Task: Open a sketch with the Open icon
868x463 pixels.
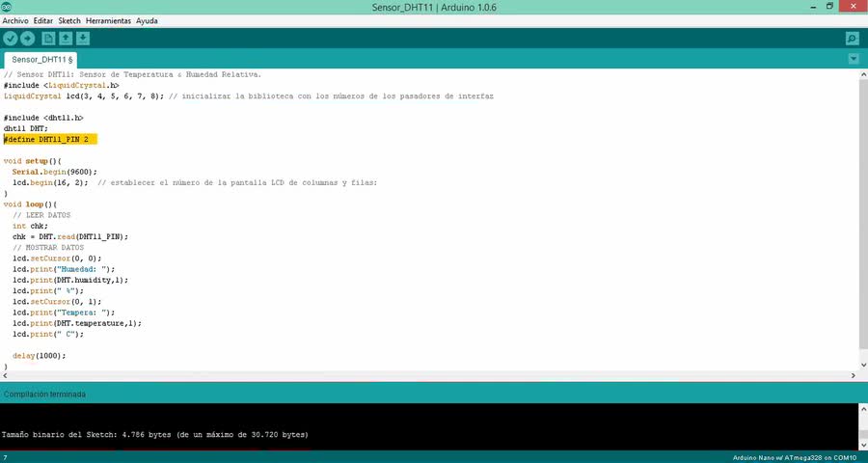Action: [x=66, y=39]
